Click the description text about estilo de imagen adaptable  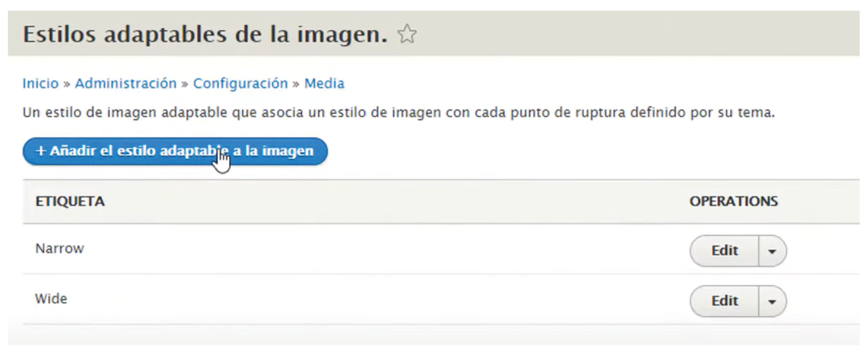pos(399,113)
